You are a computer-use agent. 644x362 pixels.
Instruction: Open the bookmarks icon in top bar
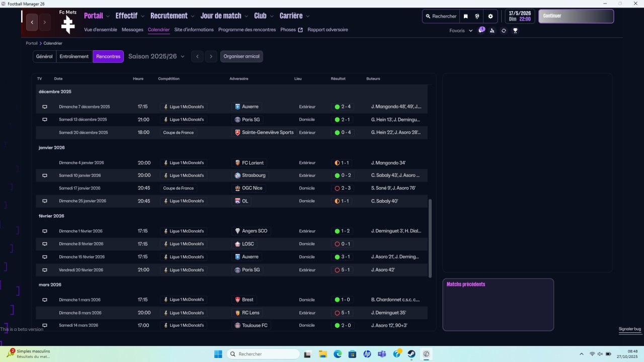(x=465, y=16)
